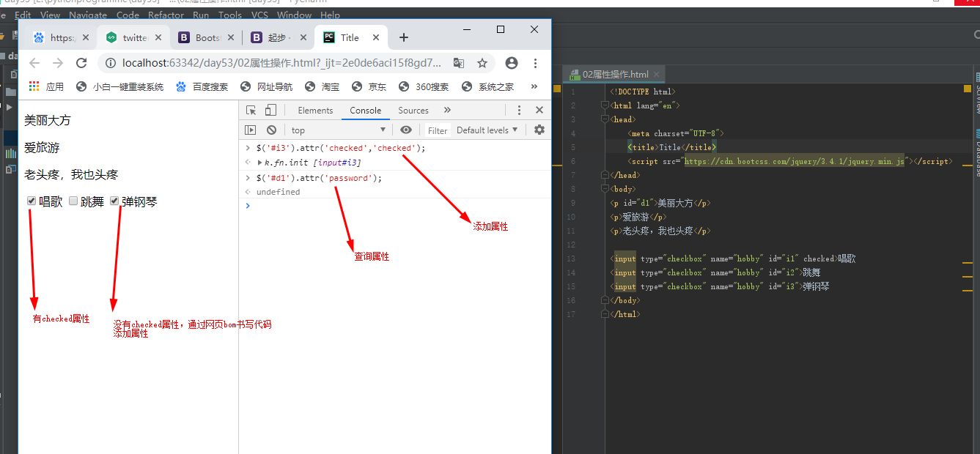Focus the console Filter field
Image resolution: width=980 pixels, height=454 pixels.
438,130
